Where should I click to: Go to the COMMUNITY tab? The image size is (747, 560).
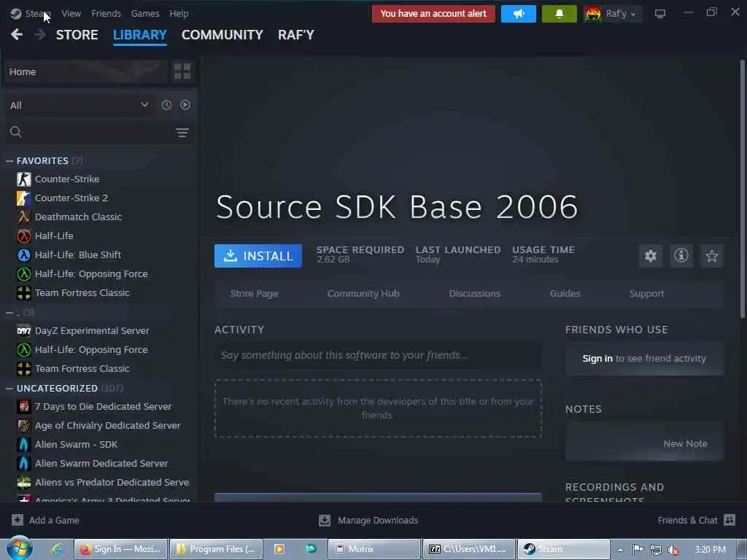(222, 35)
